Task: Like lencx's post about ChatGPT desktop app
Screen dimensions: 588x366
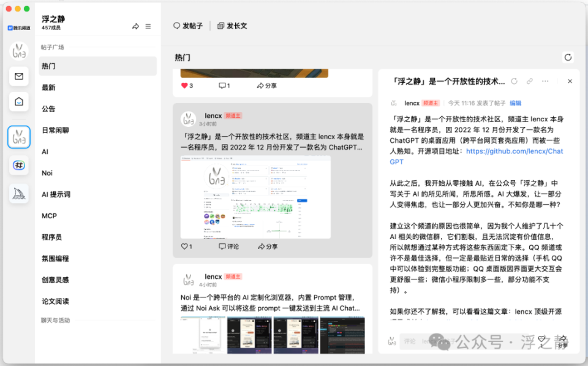Action: 186,246
